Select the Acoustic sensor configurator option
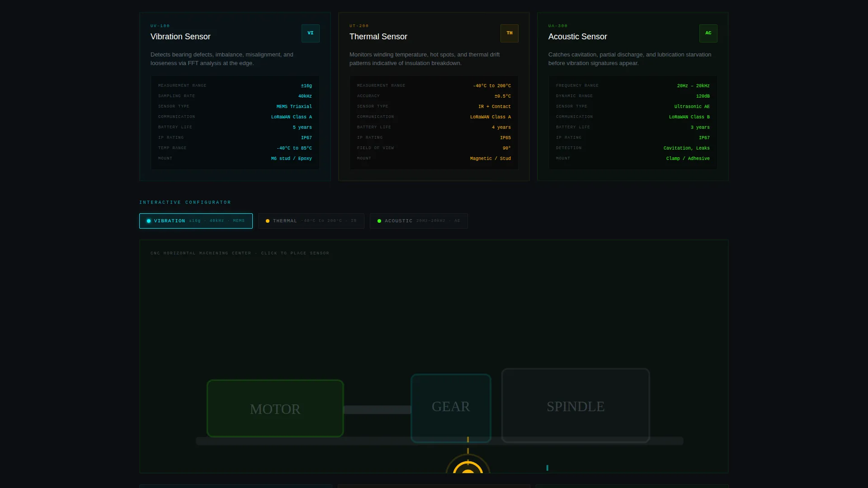Image resolution: width=868 pixels, height=488 pixels. 419,221
